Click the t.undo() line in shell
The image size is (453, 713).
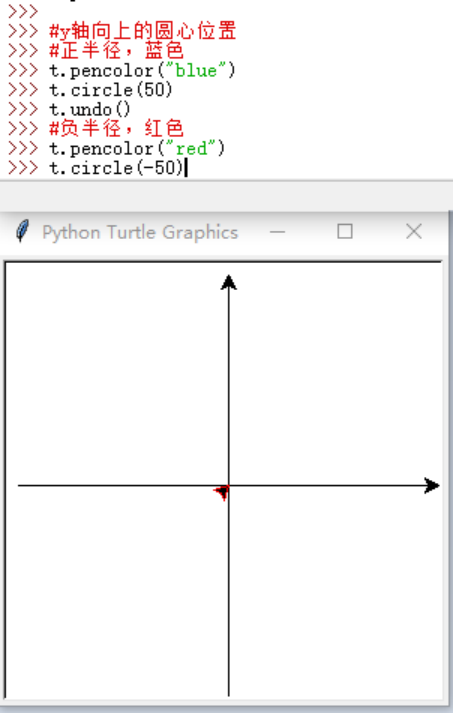click(90, 110)
